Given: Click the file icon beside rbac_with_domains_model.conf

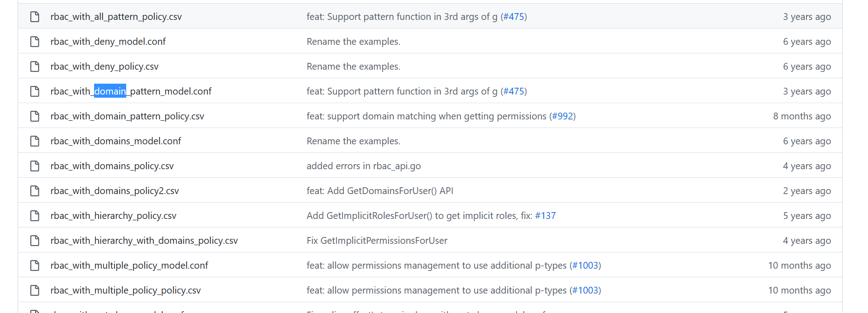Looking at the screenshot, I should coord(35,141).
